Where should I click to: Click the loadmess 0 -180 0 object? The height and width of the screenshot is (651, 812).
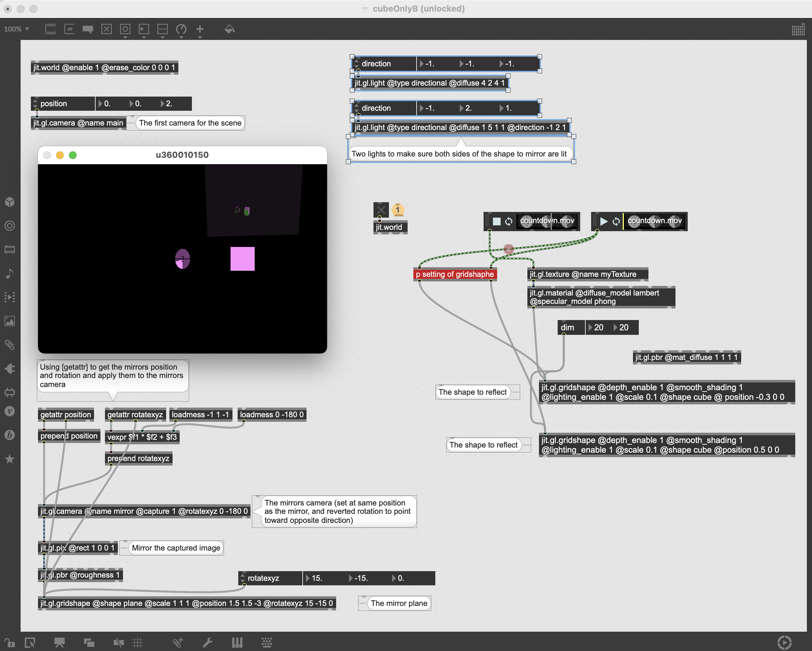pyautogui.click(x=271, y=415)
